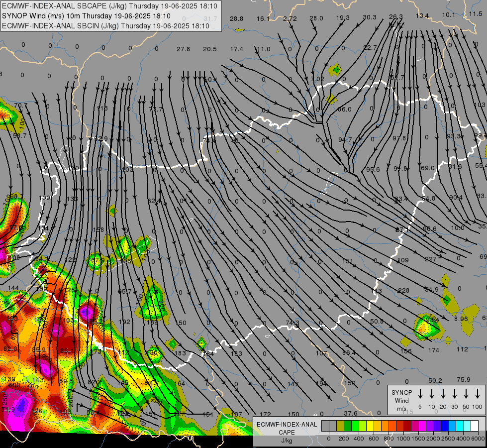The image size is (487, 448).
Task: Click the '17.4' value on the map
Action: [x=237, y=49]
